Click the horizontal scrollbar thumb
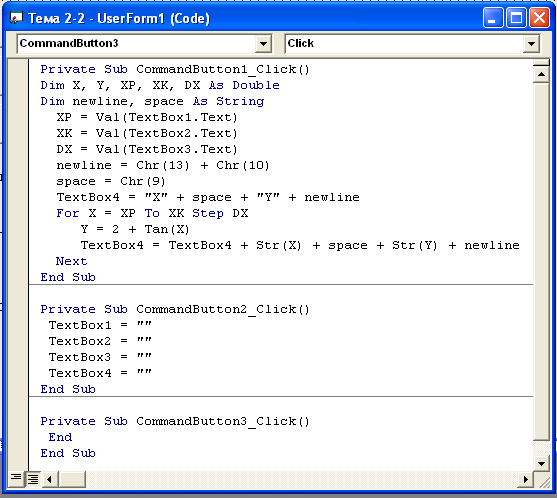The image size is (557, 498). (x=72, y=479)
